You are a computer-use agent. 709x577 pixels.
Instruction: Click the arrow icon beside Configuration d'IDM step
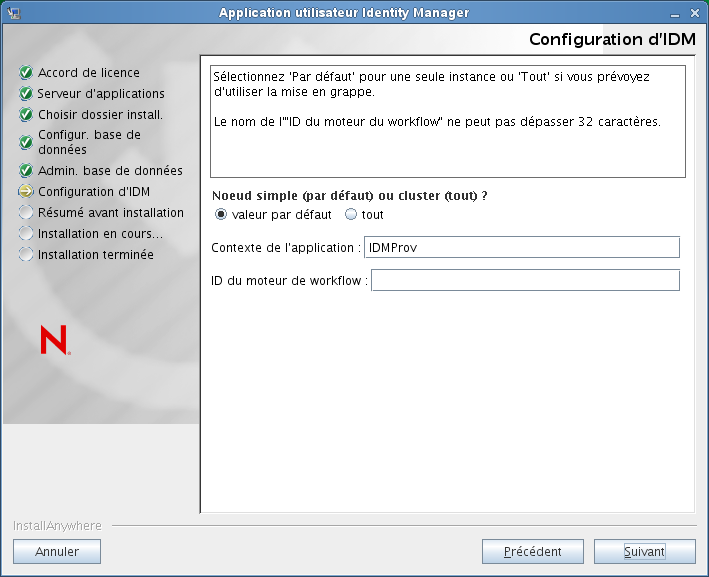coord(26,192)
